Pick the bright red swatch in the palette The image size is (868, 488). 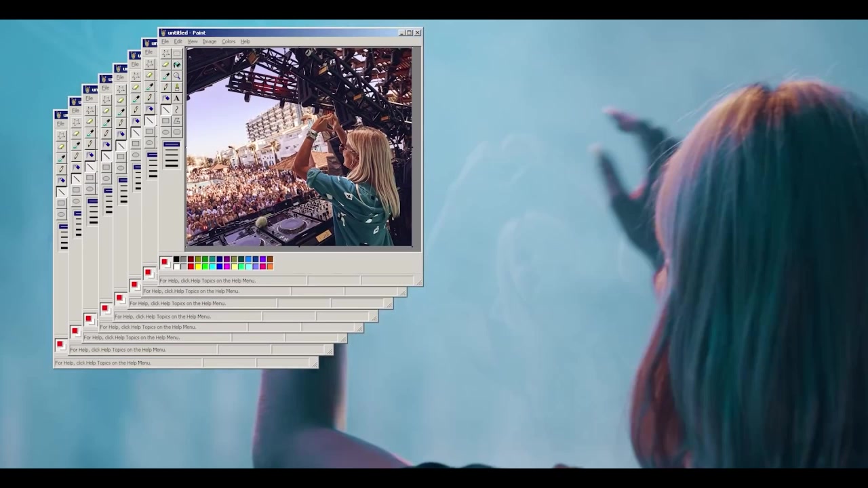pos(191,266)
